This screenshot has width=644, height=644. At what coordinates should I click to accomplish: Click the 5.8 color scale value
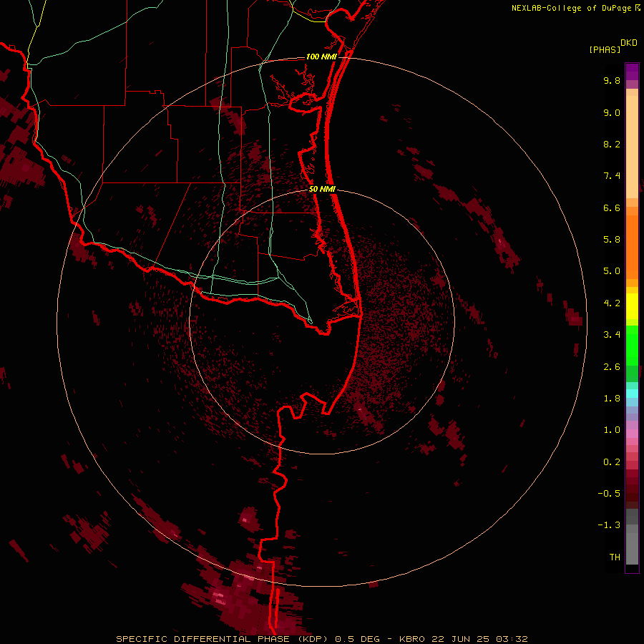tap(612, 240)
